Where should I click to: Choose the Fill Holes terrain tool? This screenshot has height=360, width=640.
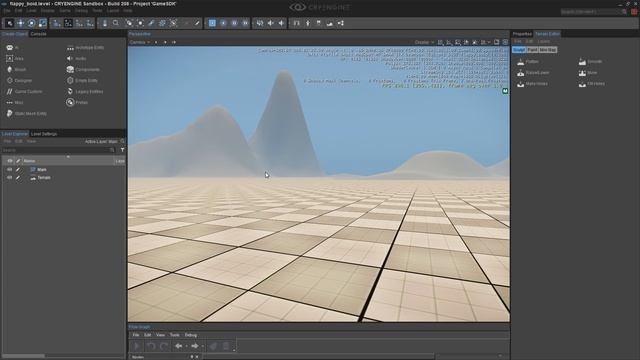tap(592, 84)
